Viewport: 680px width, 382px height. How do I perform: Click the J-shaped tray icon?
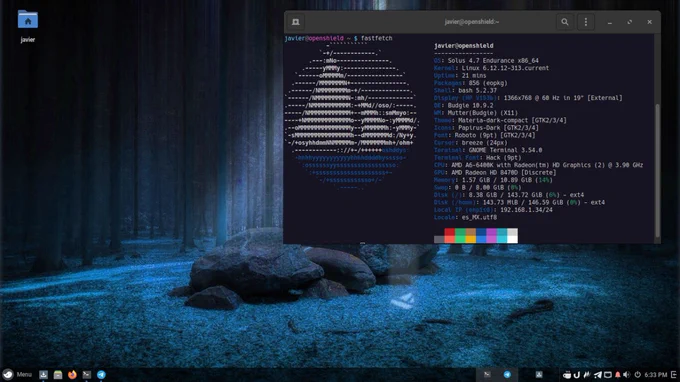tap(577, 375)
